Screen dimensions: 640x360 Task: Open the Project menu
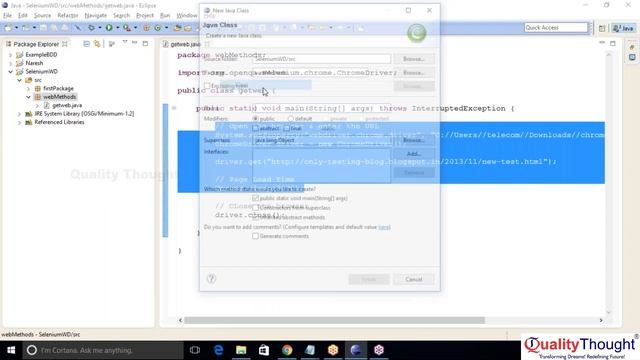[x=145, y=16]
